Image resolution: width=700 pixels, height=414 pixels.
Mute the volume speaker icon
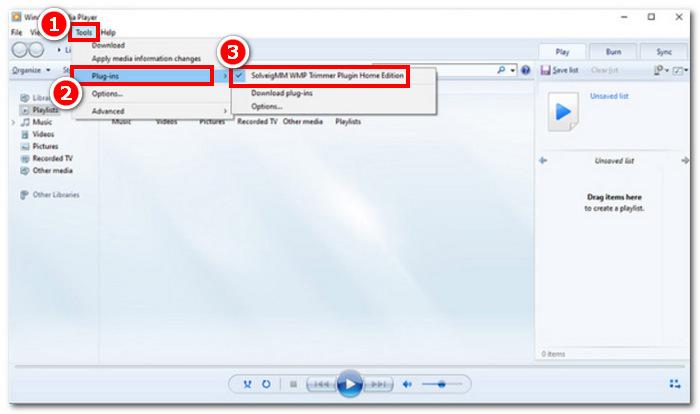click(x=407, y=384)
